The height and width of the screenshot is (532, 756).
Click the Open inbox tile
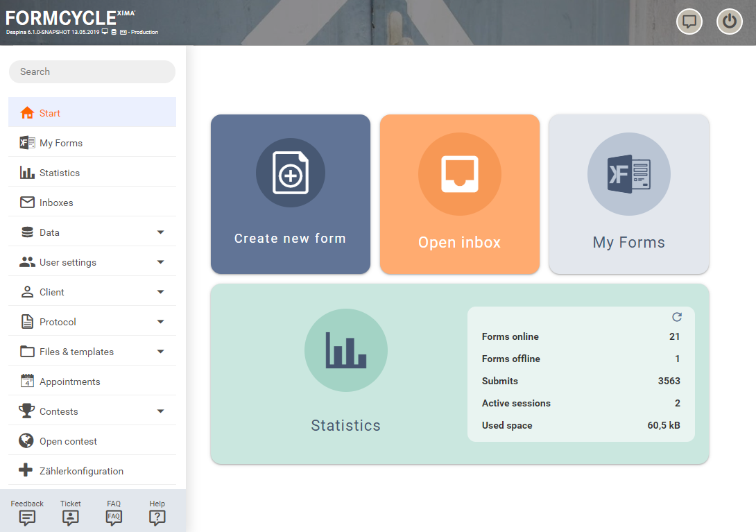coord(459,194)
